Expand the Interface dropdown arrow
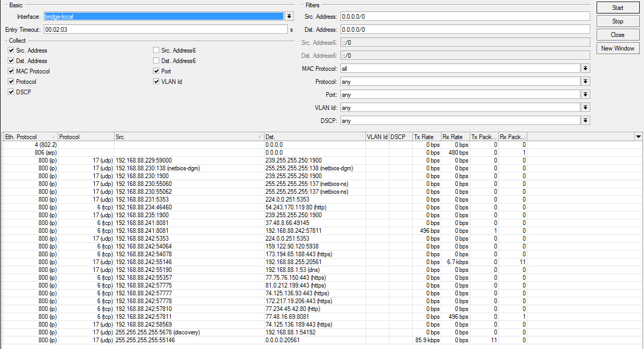 click(289, 17)
